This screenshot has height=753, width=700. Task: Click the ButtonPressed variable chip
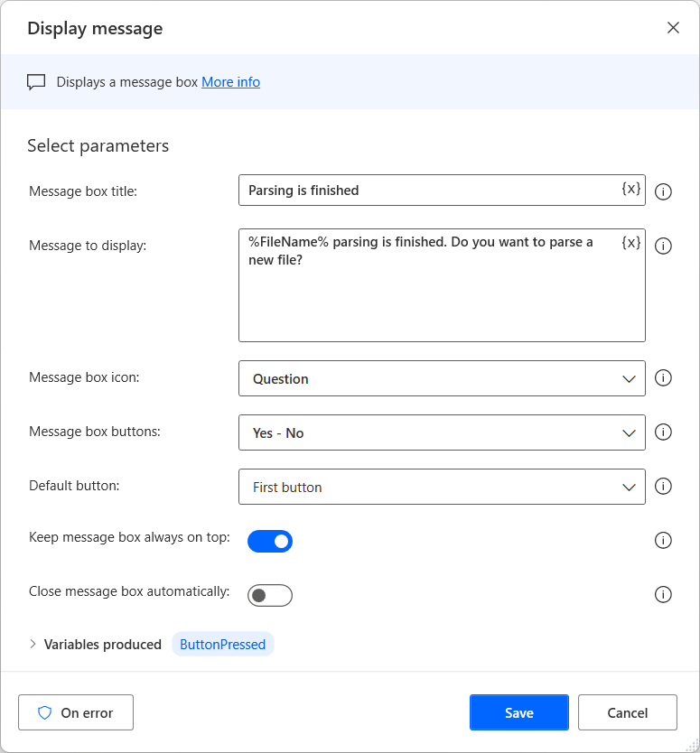pos(222,645)
